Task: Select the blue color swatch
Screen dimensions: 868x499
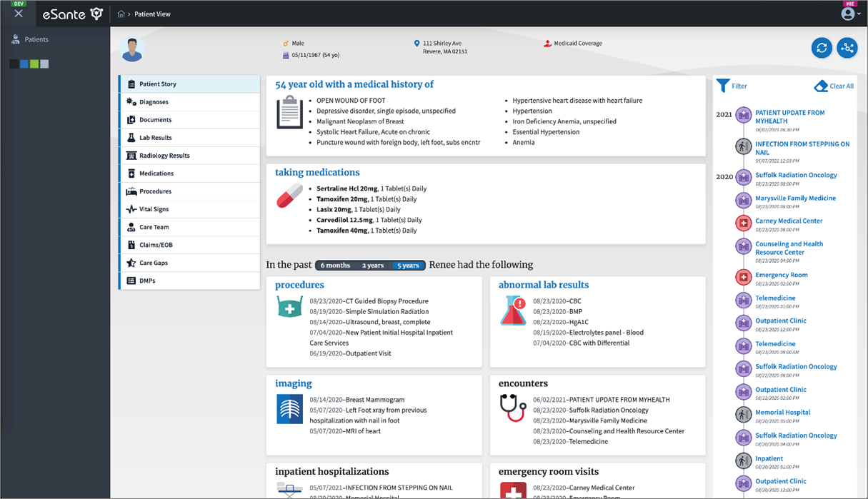Action: (24, 64)
